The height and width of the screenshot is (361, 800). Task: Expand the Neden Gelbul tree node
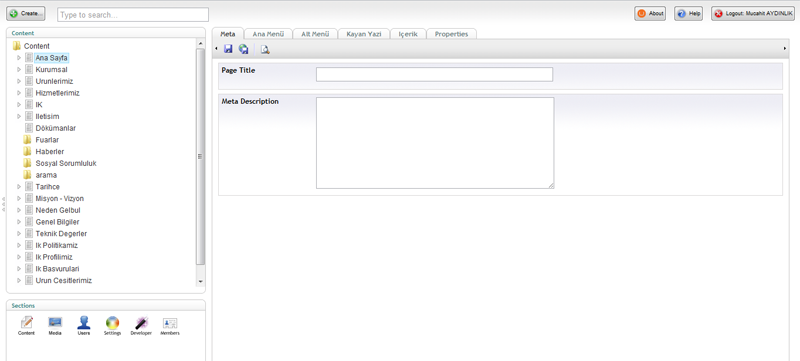[19, 210]
